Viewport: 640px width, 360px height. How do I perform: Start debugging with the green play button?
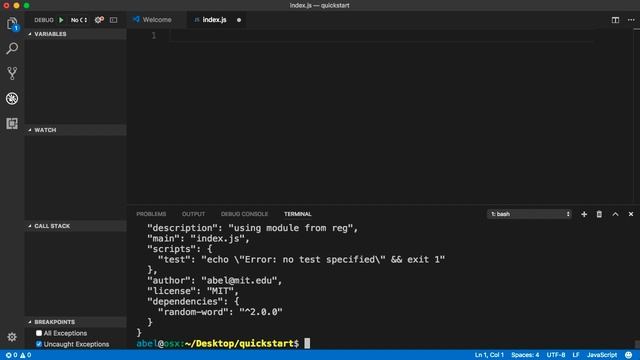61,20
